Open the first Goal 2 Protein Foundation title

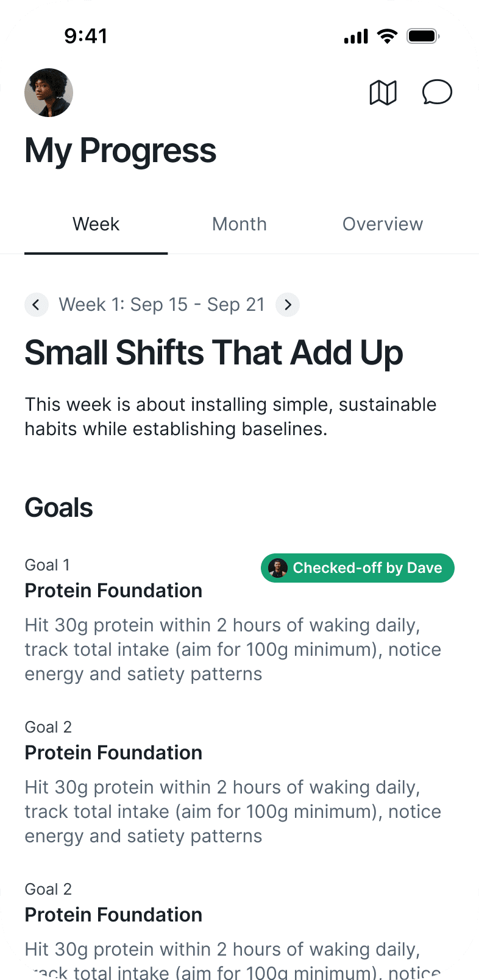tap(113, 753)
